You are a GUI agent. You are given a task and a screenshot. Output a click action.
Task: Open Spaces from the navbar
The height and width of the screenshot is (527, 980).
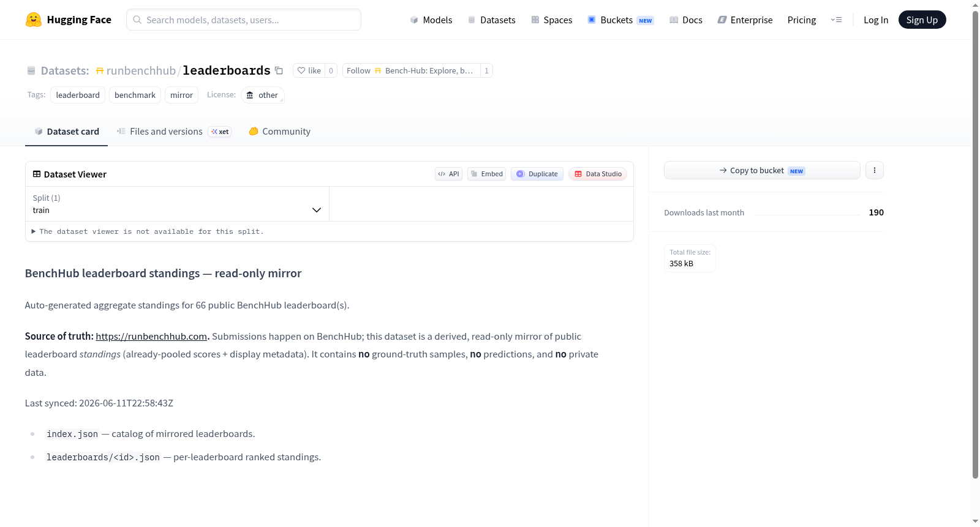coord(552,20)
